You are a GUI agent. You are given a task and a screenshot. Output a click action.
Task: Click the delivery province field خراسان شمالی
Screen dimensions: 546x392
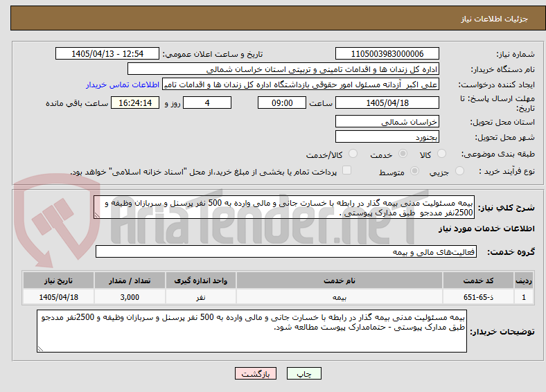click(x=387, y=121)
